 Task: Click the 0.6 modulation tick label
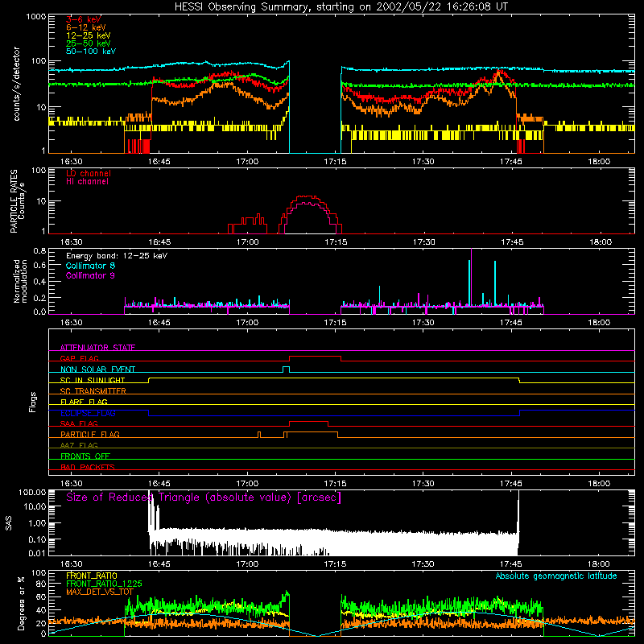click(x=39, y=266)
